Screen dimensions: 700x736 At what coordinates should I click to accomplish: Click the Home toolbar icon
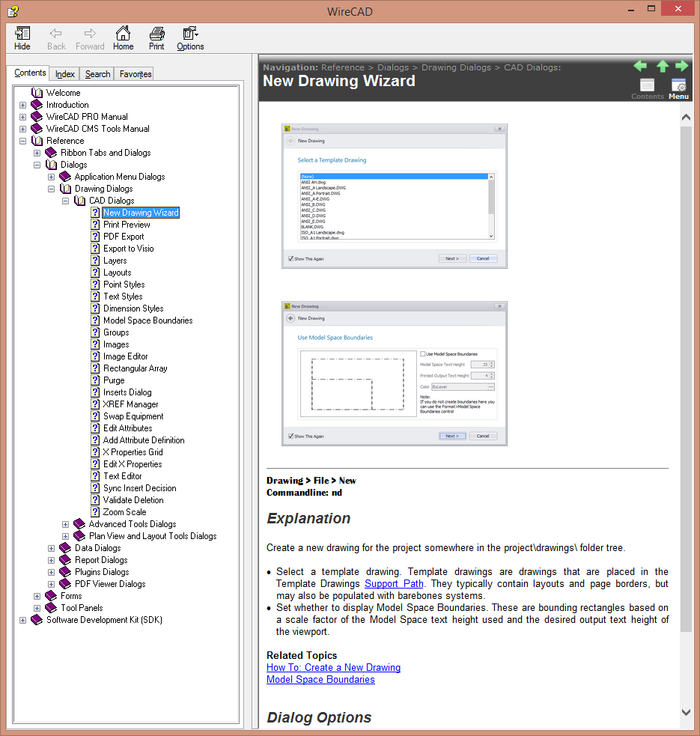point(123,38)
